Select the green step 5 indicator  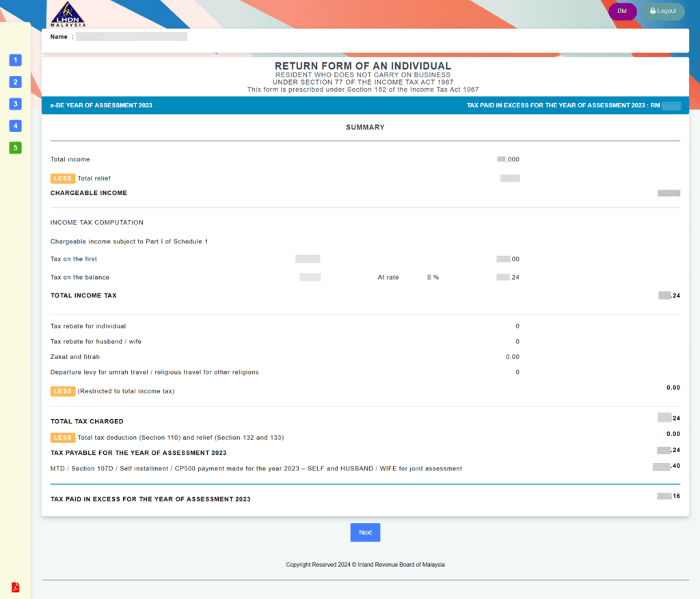[x=15, y=148]
